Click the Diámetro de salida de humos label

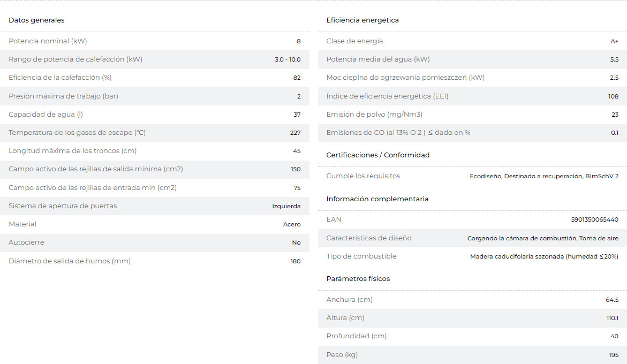[x=70, y=261]
